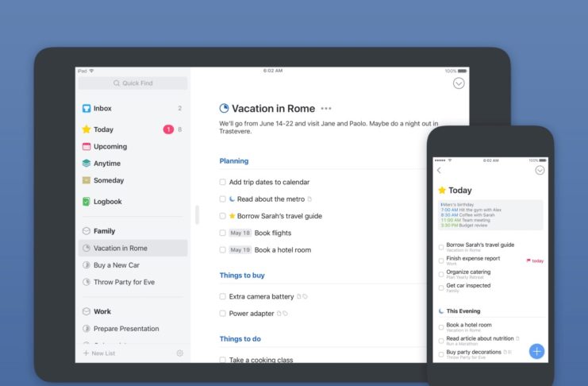Tap the back chevron on the iPhone
The image size is (588, 386).
click(x=439, y=170)
